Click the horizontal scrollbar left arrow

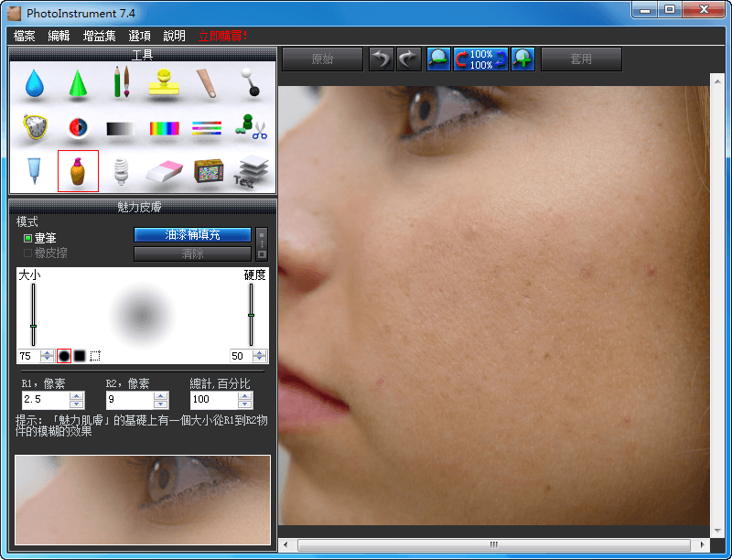point(285,544)
